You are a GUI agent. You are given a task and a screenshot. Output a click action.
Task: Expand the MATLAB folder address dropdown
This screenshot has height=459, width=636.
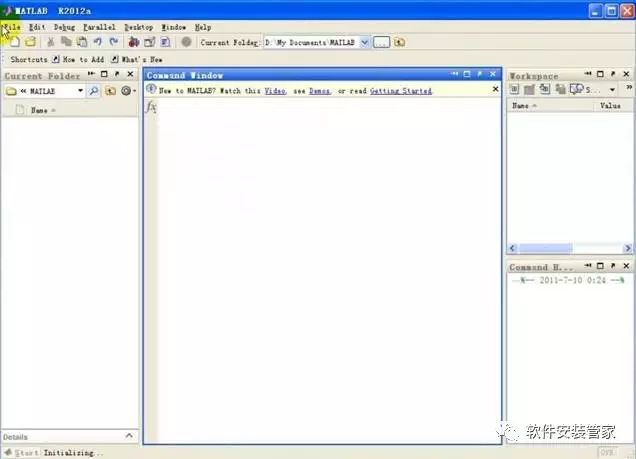click(78, 91)
